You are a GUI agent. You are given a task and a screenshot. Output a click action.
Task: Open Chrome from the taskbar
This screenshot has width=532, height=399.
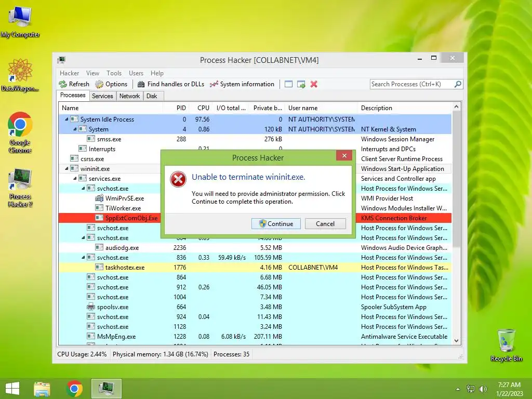[x=74, y=389]
